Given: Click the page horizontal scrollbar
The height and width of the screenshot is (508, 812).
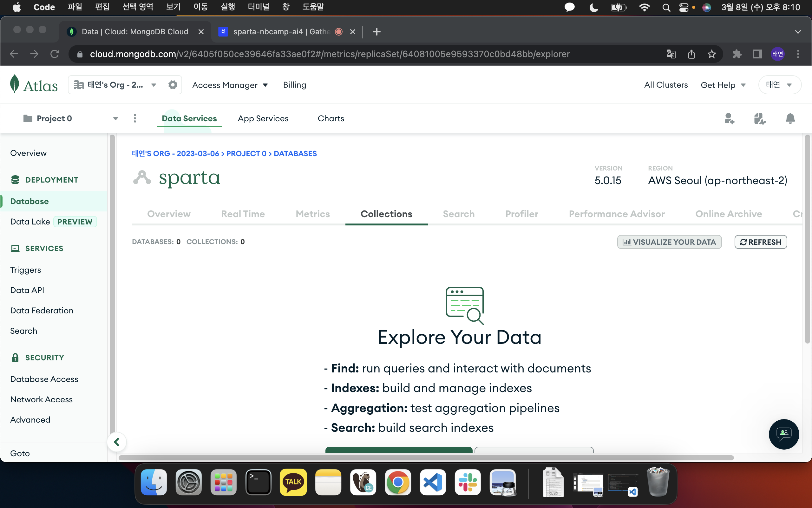Looking at the screenshot, I should [x=426, y=458].
